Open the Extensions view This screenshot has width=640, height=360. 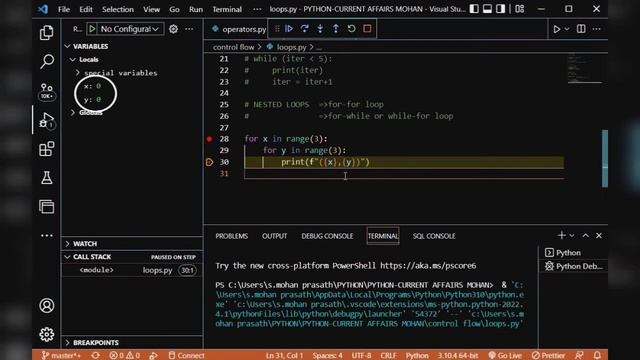tap(47, 149)
